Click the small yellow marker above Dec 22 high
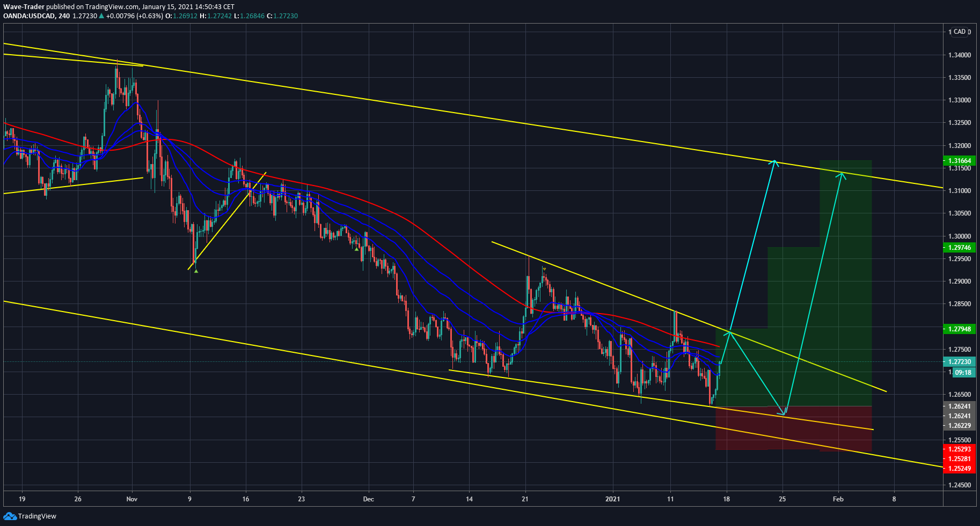The width and height of the screenshot is (980, 526). (544, 269)
